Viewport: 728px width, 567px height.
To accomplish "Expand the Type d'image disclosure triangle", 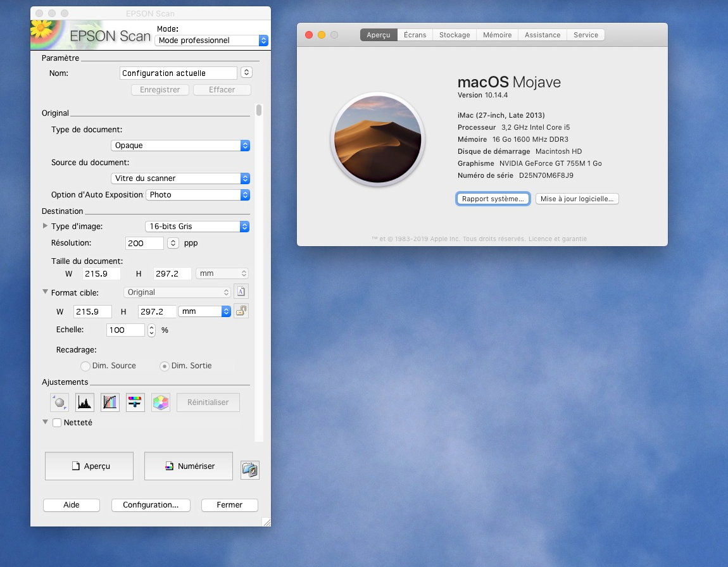I will point(45,226).
